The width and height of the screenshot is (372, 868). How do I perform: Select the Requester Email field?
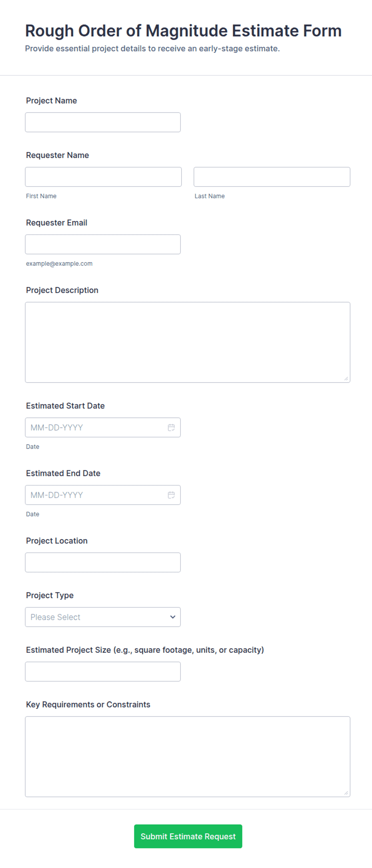103,244
